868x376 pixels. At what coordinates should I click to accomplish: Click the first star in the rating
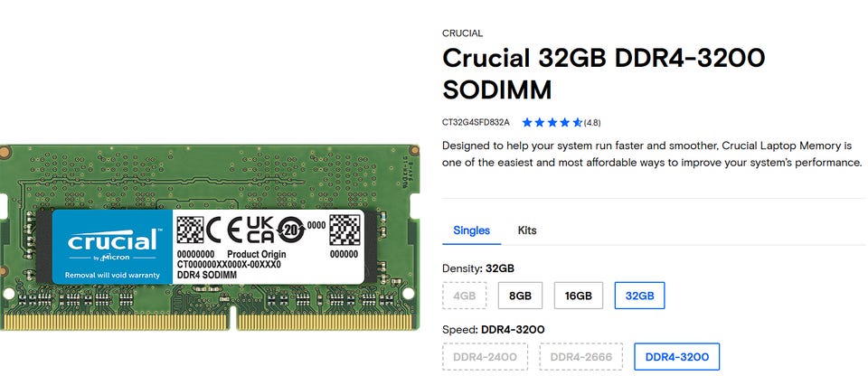click(528, 122)
